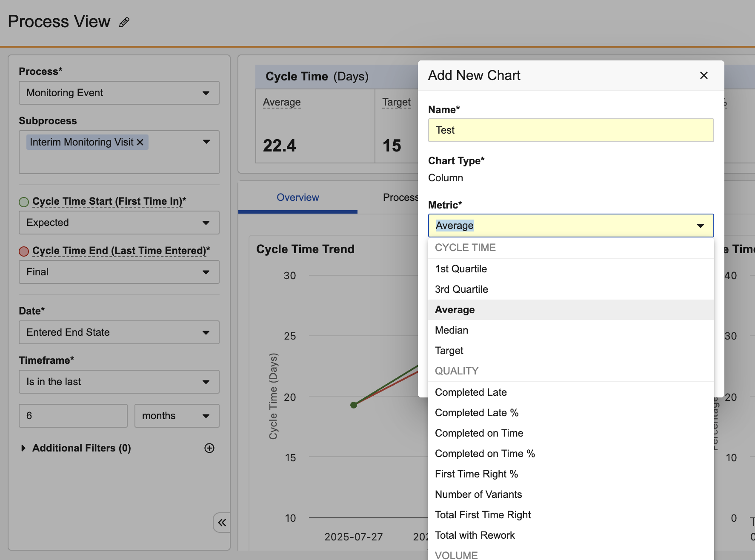755x560 pixels.
Task: Open the Timeframe dropdown set to Is in the last
Action: [119, 382]
